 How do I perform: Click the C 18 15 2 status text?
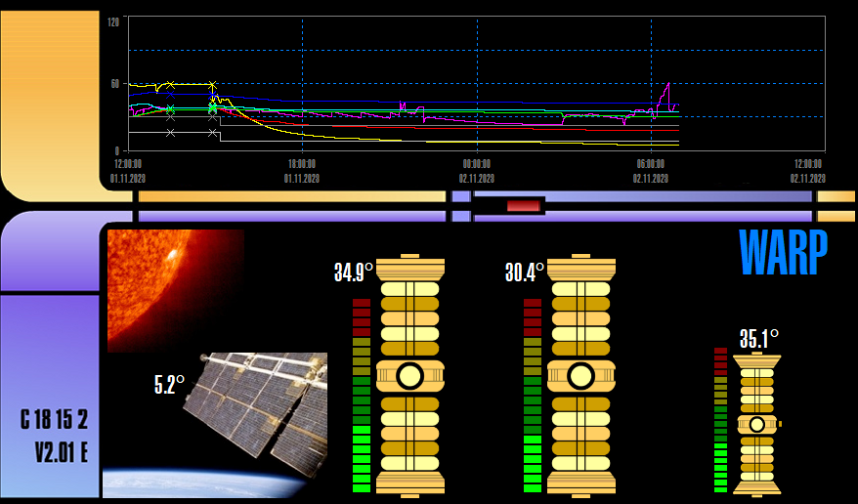coord(54,420)
